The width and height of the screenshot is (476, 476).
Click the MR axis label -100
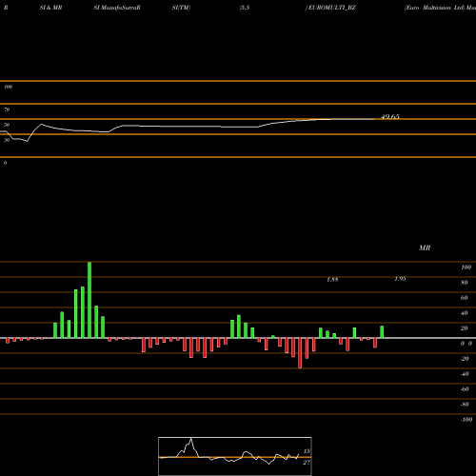[466, 420]
